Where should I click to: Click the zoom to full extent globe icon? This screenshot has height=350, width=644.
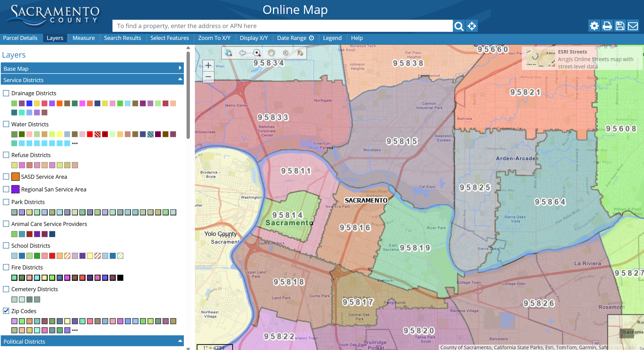(x=228, y=53)
